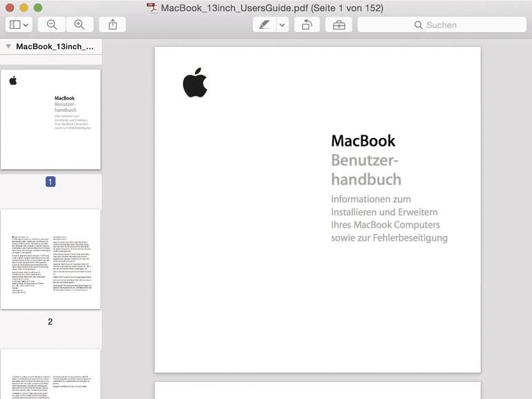Select the highlight pen tool

tap(265, 25)
